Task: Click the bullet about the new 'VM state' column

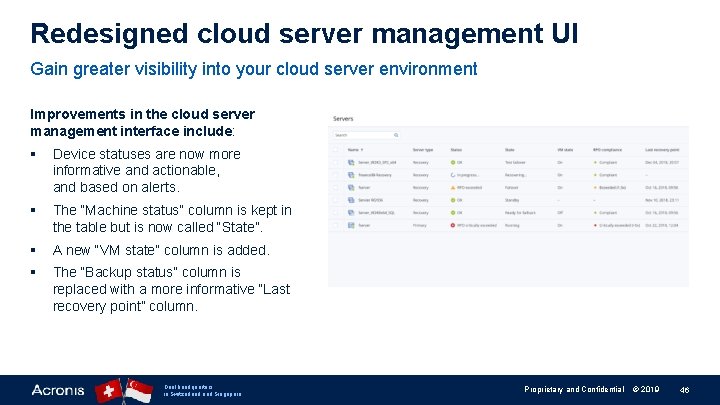Action: point(161,250)
